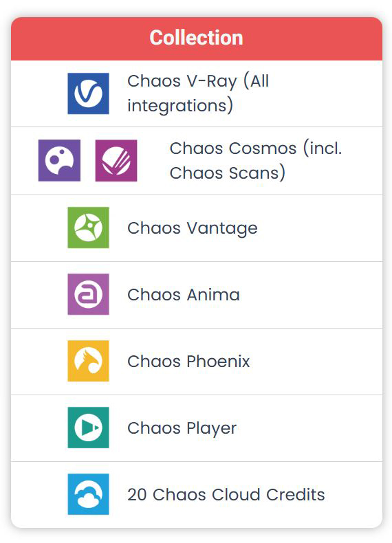Open Chaos Cosmos (incl. Chaos Scans) text
Screen dimensions: 392x543
(255, 160)
